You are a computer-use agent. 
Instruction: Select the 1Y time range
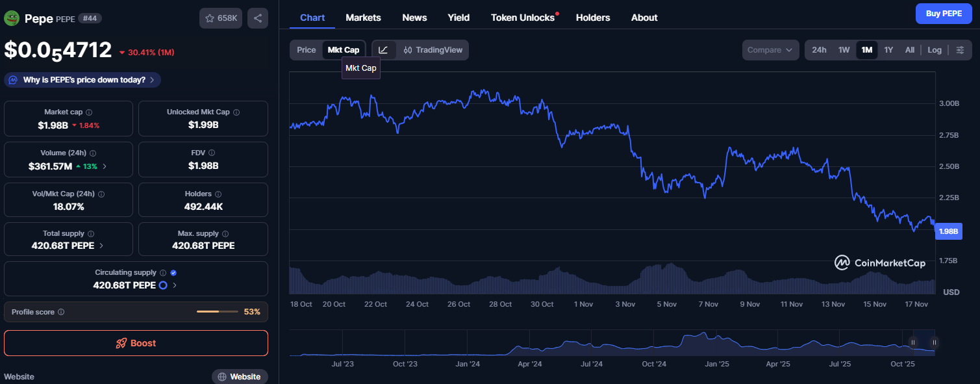click(888, 50)
